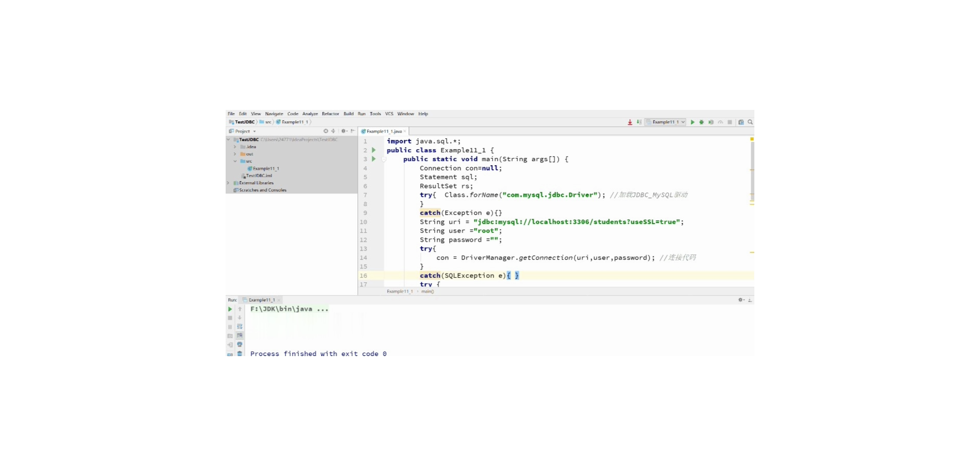
Task: Toggle soft-wrap in Run console
Action: 240,327
